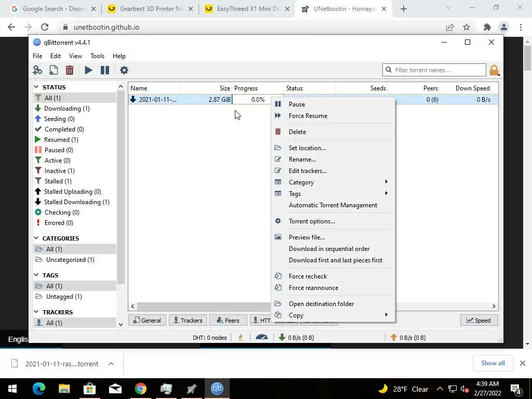Screen dimensions: 532x399
Task: Select the Paused (0) status filter
Action: tap(59, 150)
